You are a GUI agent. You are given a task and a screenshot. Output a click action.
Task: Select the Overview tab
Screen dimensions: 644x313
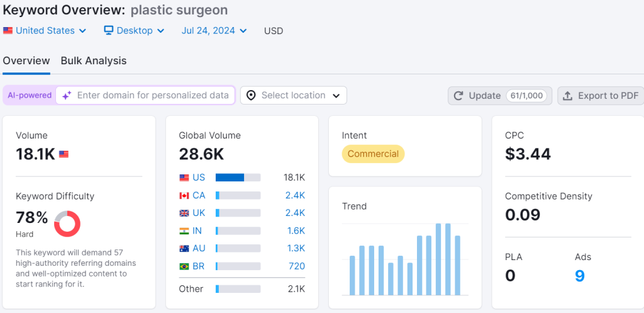26,61
